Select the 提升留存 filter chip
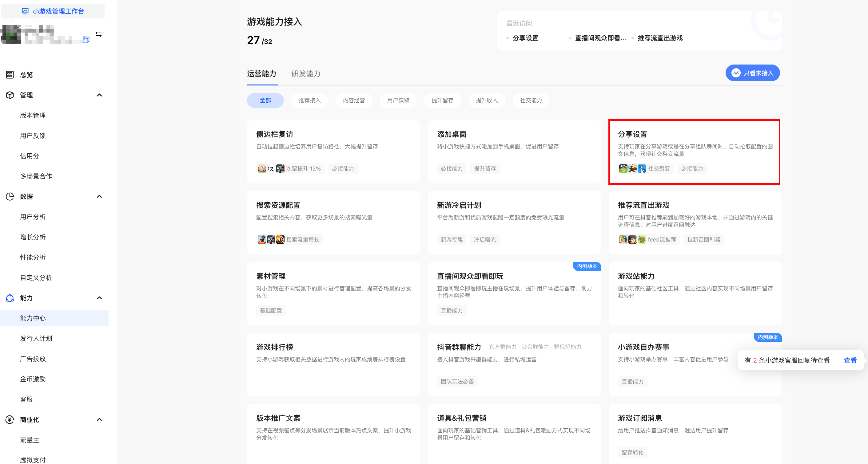 [x=442, y=100]
